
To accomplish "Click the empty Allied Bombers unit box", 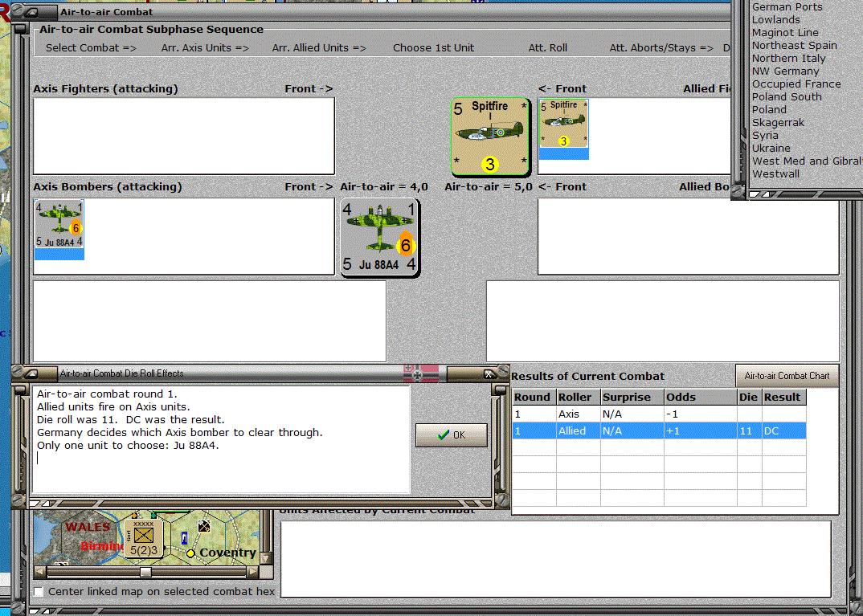I will (688, 236).
